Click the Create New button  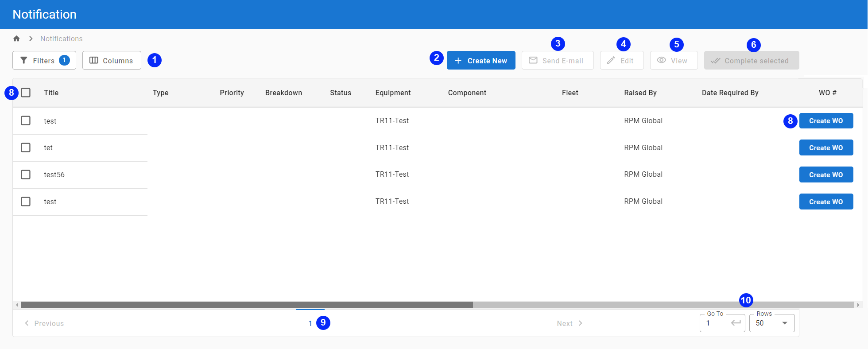[480, 60]
